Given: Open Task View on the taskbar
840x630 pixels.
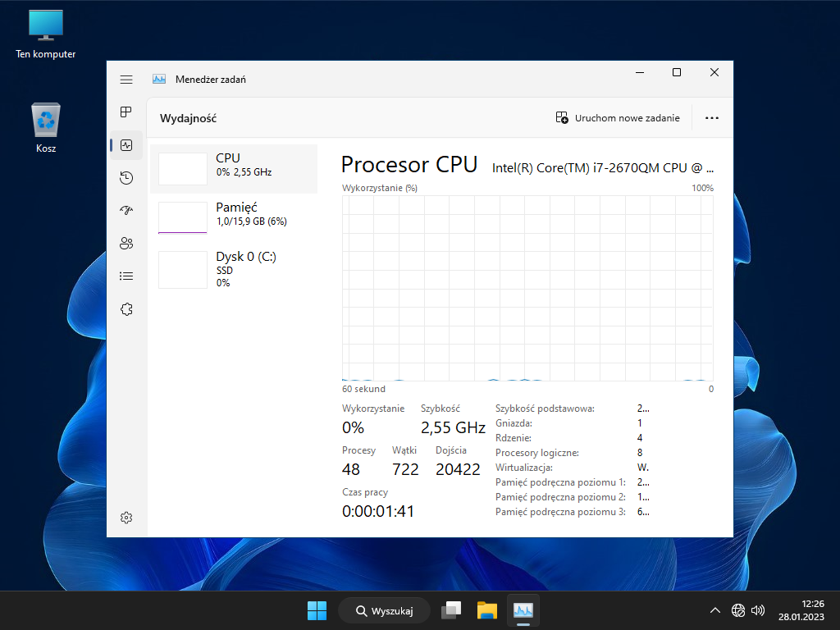Looking at the screenshot, I should pyautogui.click(x=451, y=610).
